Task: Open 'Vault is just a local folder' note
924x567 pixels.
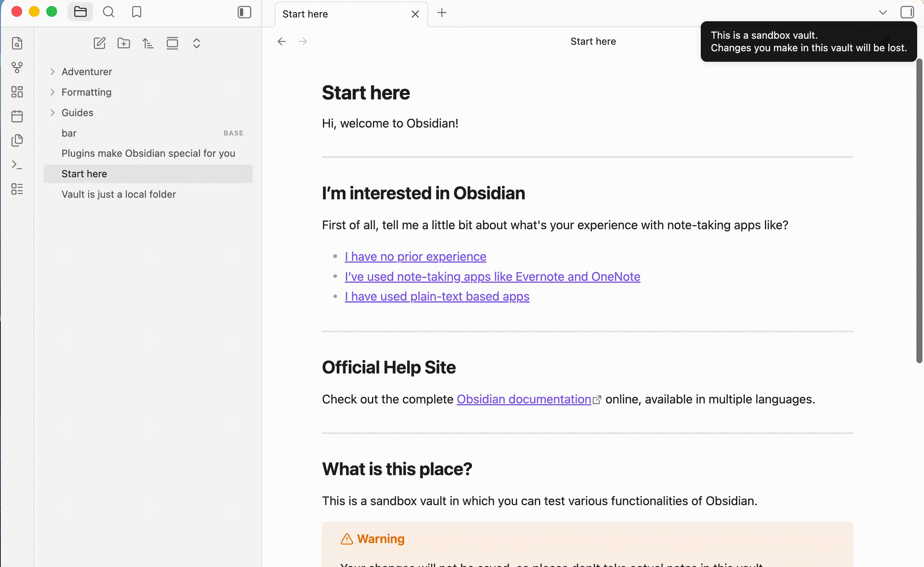Action: click(148, 194)
